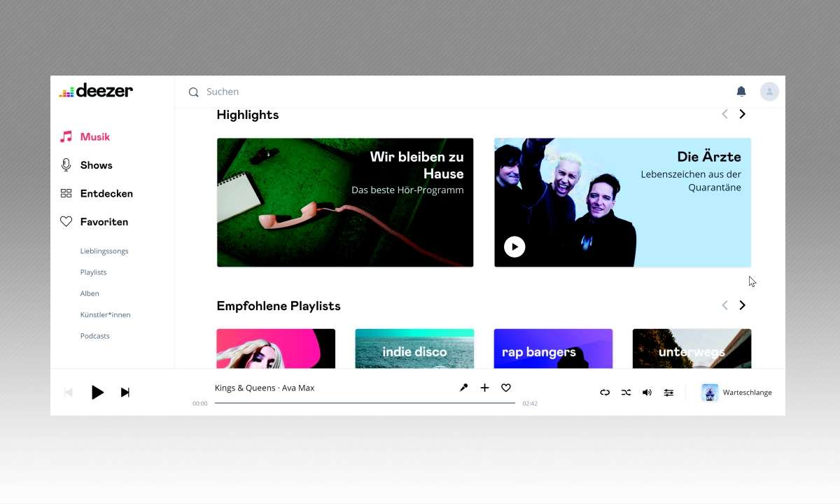The width and height of the screenshot is (840, 504).
Task: Skip to next track
Action: 125,393
